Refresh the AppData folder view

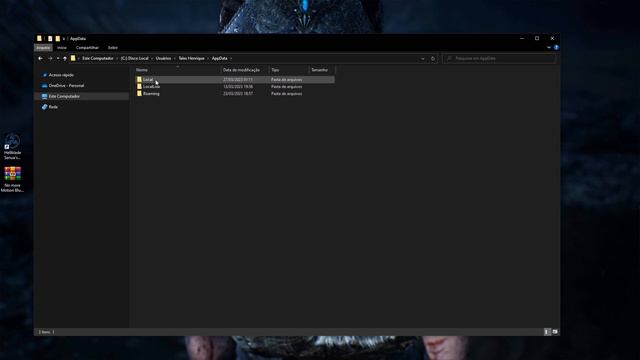(x=433, y=59)
